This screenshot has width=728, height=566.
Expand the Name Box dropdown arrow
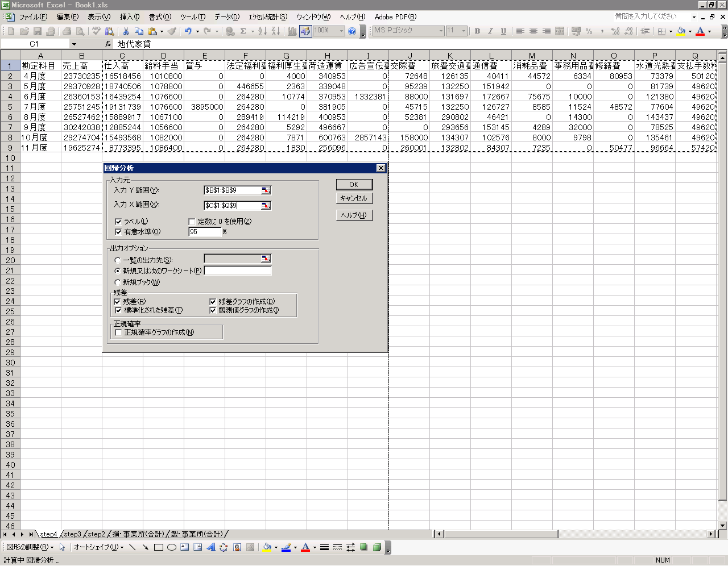coord(74,44)
